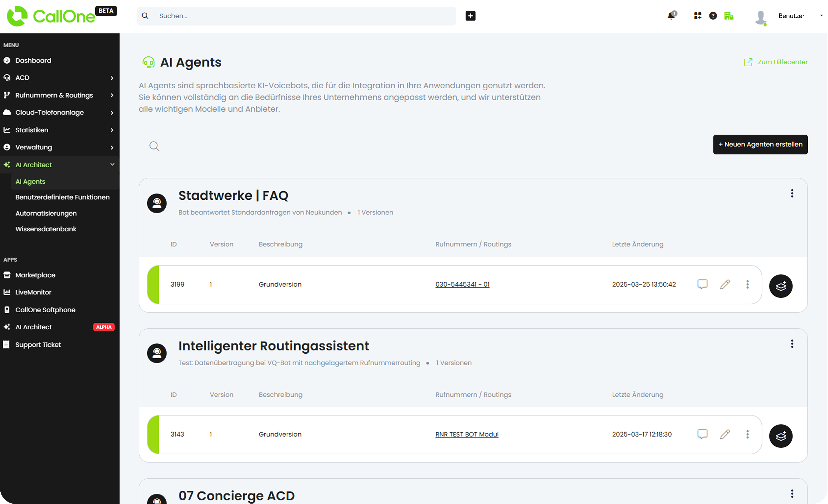Click the AI Agents headset title icon
828x504 pixels.
(149, 62)
